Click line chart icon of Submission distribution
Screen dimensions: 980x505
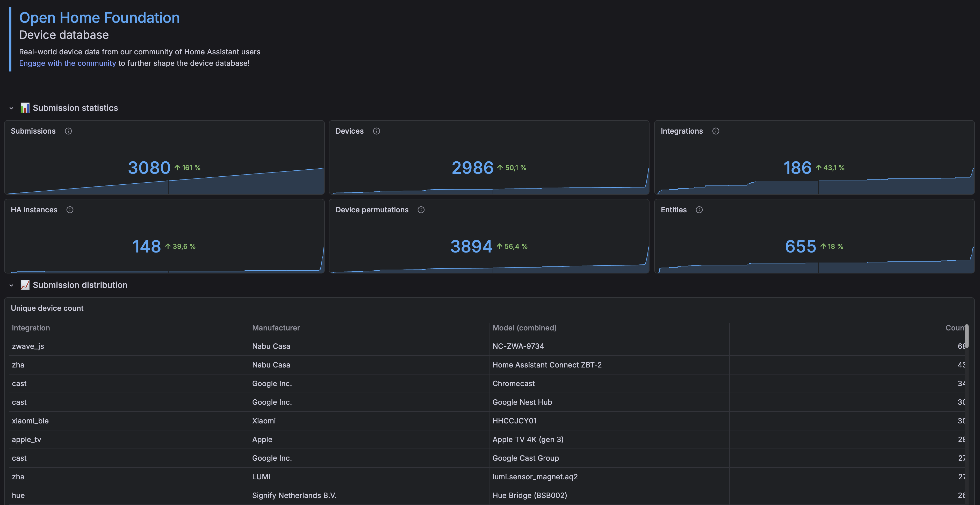(x=25, y=285)
